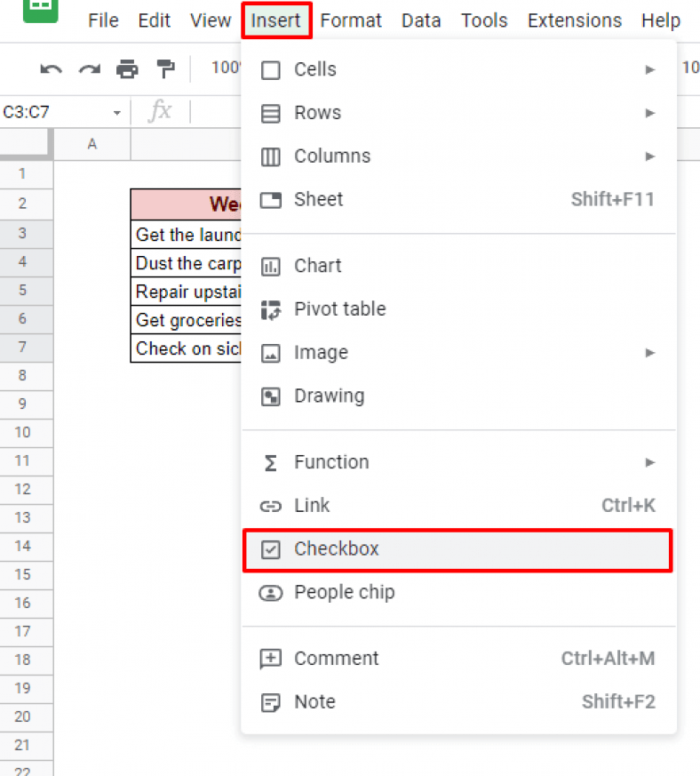
Task: Click the Drawing icon in the Insert menu
Action: coord(271,396)
